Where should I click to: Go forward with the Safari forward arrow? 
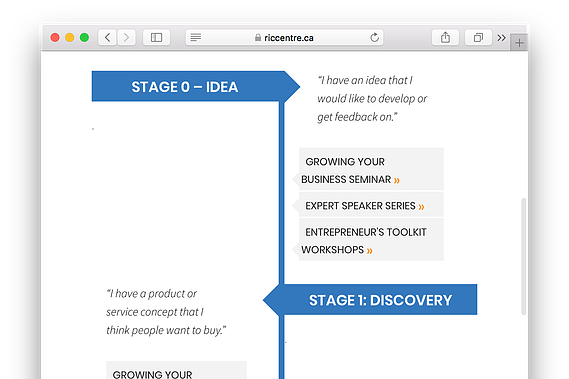pyautogui.click(x=126, y=37)
